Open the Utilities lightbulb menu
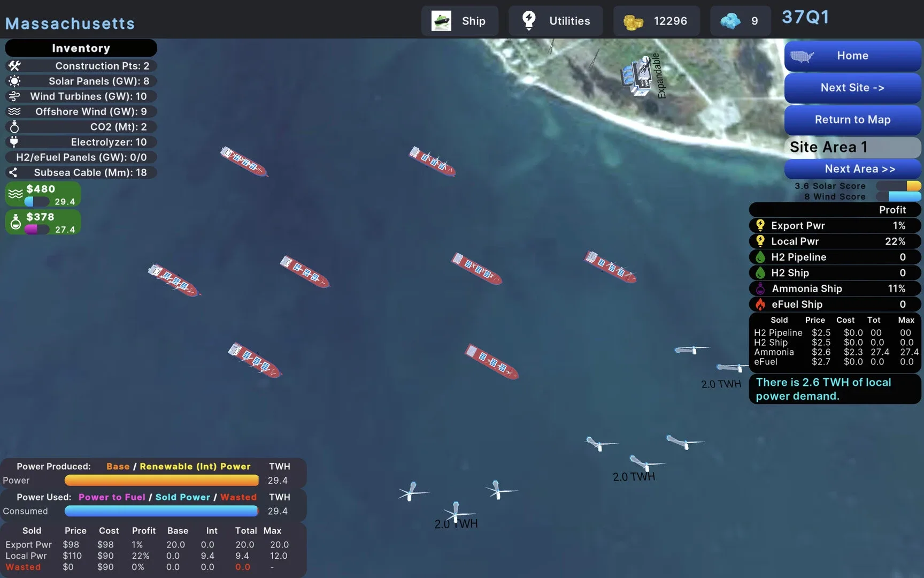This screenshot has height=578, width=924. point(529,21)
